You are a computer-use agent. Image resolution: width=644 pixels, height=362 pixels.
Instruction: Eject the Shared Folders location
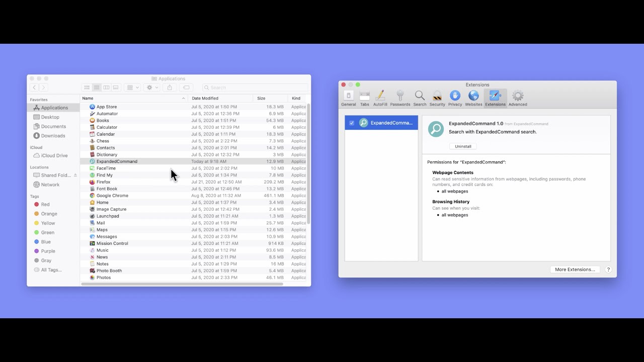[75, 175]
